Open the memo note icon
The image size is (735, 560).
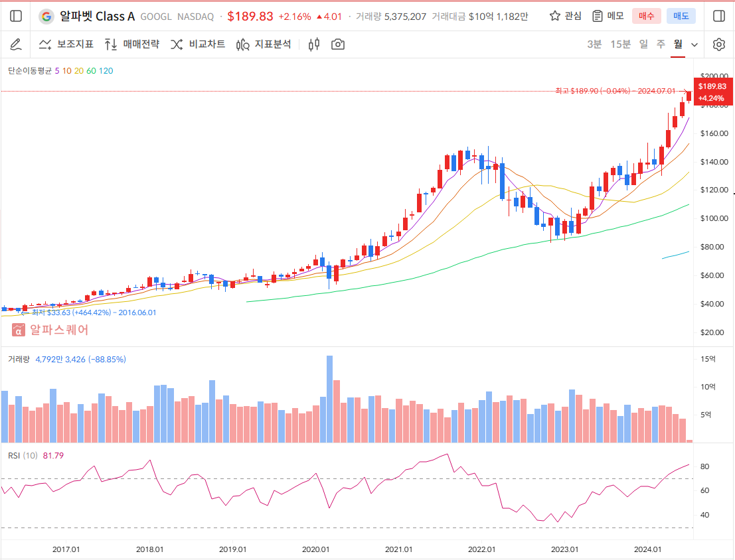pos(597,16)
